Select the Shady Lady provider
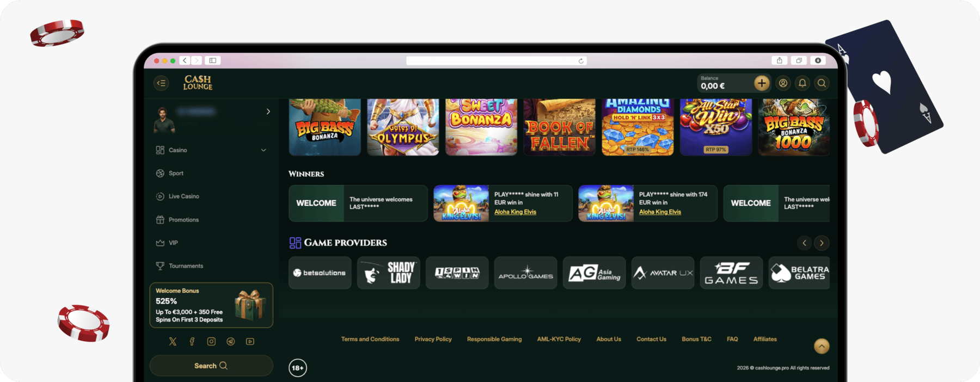This screenshot has width=980, height=382. [388, 273]
